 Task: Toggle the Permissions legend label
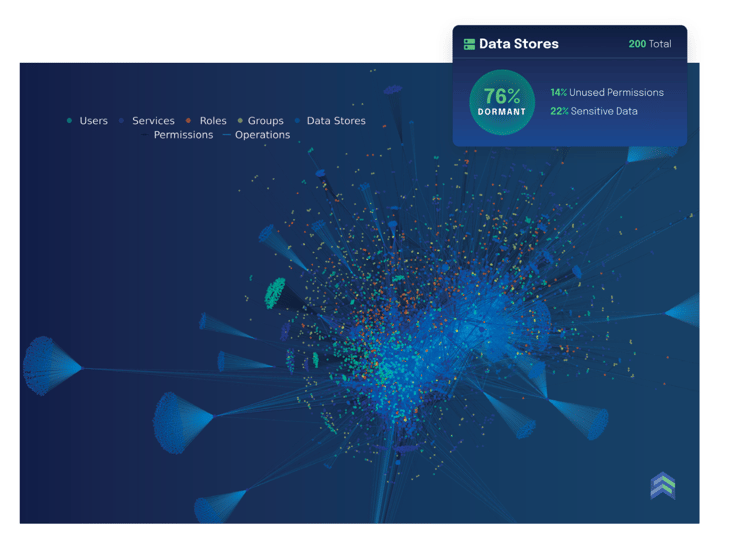click(x=184, y=135)
